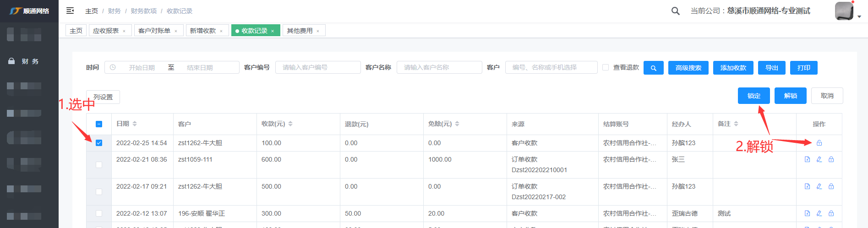The height and width of the screenshot is (228, 868).
Task: Open the user avatar dropdown arrow
Action: click(859, 16)
